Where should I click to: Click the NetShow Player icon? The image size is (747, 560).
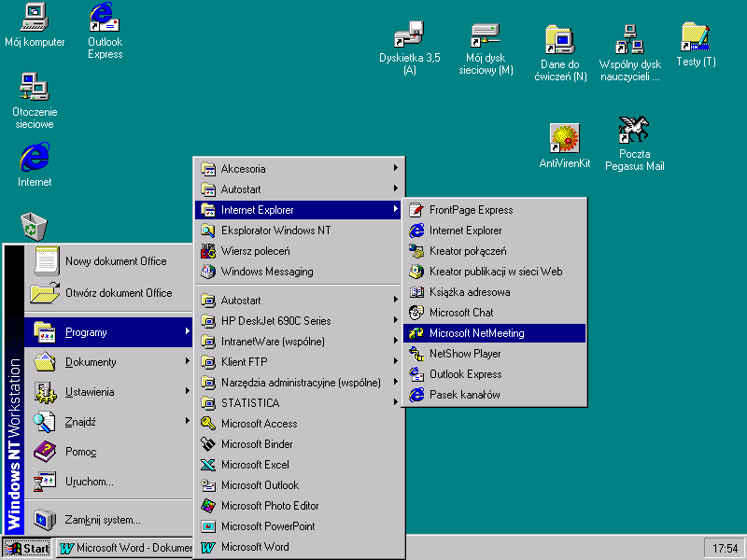[416, 354]
